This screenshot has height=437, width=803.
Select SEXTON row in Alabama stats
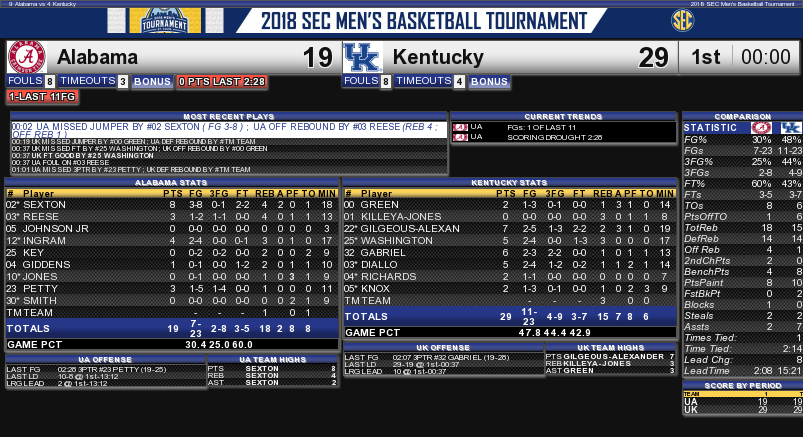tap(172, 204)
